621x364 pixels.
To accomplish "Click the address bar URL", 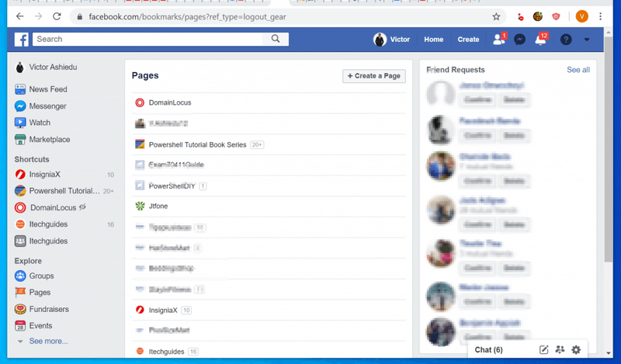I will [187, 16].
